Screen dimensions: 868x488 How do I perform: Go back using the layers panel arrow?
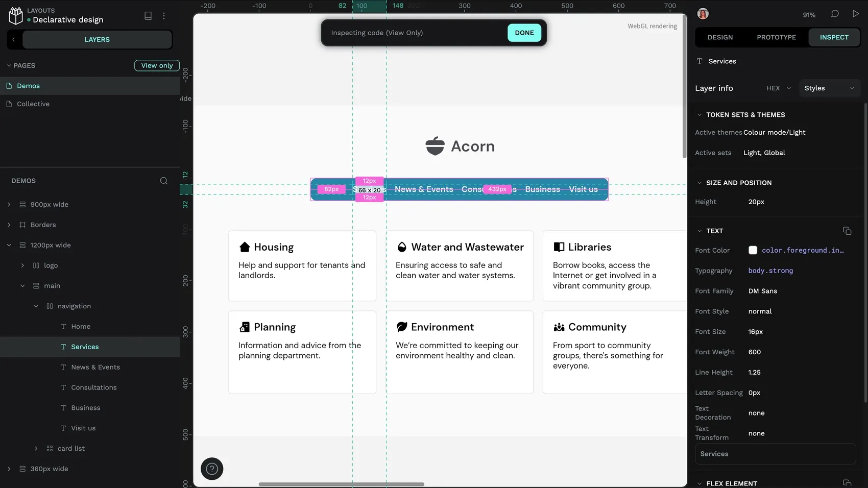[x=14, y=39]
